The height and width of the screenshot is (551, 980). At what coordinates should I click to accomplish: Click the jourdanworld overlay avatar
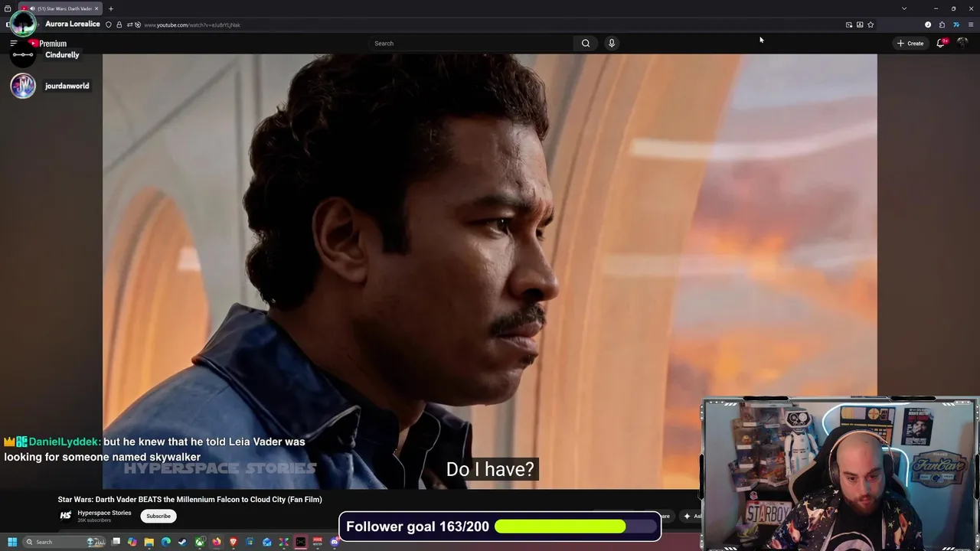23,85
